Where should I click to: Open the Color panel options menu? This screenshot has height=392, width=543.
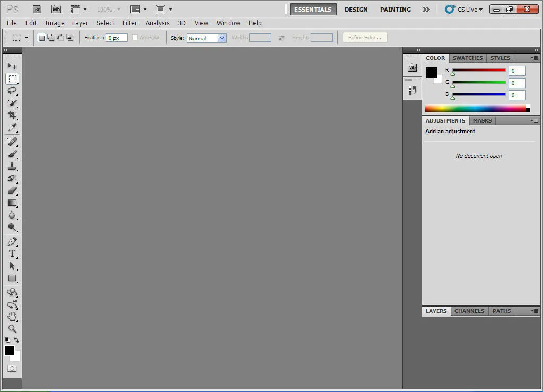coord(535,58)
